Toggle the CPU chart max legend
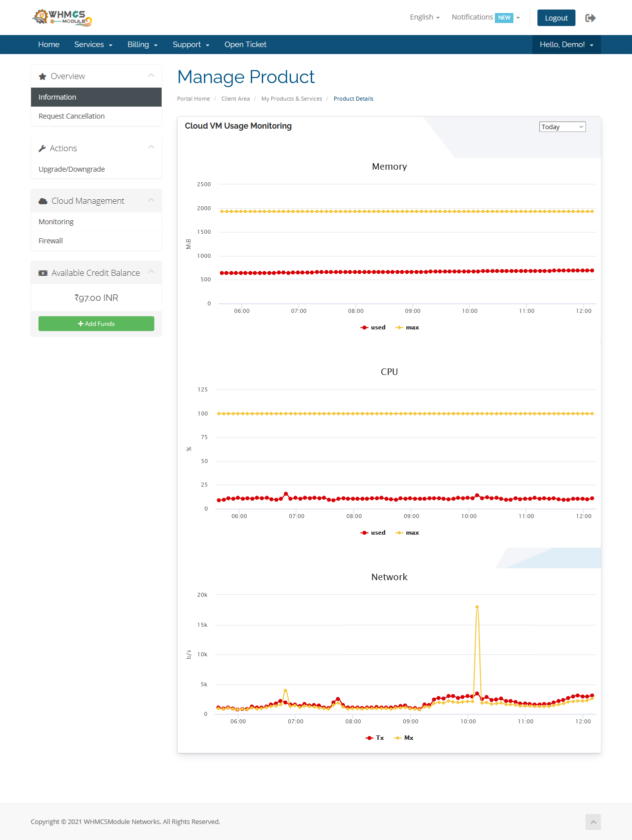Screen dimensions: 632x840 407,533
